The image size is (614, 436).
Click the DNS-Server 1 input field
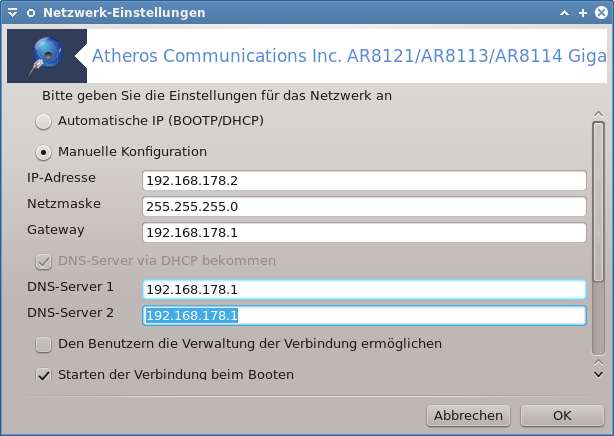(364, 289)
